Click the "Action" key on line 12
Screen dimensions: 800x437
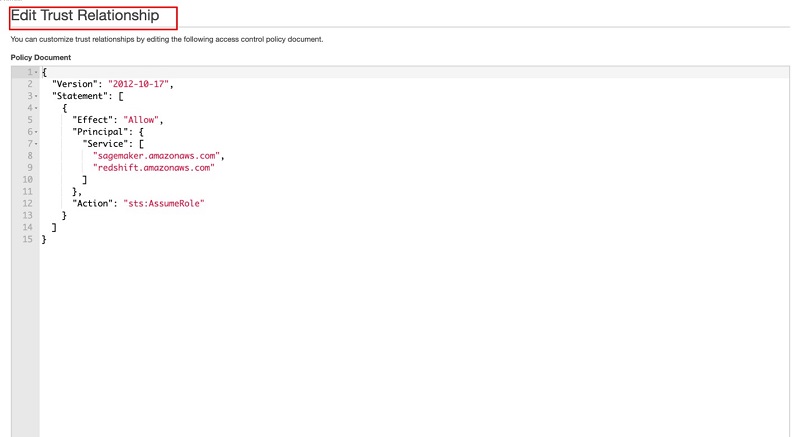pyautogui.click(x=92, y=203)
